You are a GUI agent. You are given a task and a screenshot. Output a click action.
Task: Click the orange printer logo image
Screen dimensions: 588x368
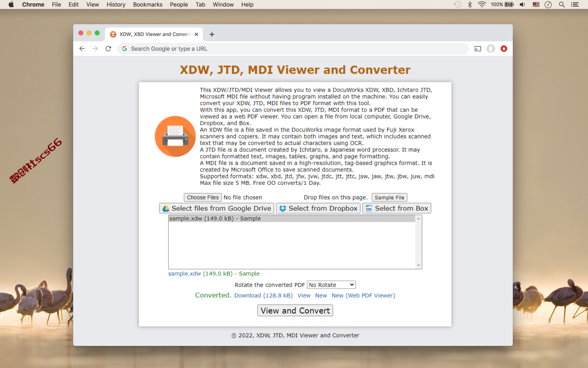click(175, 137)
